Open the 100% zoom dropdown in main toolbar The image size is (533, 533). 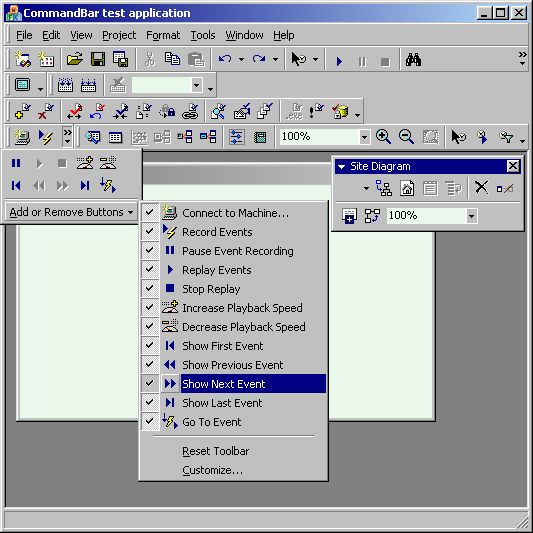[364, 137]
